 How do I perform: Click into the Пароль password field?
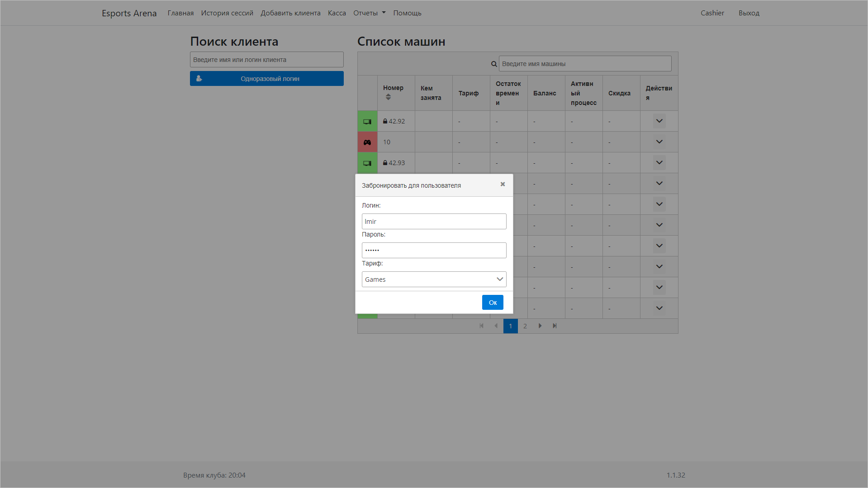coord(434,250)
